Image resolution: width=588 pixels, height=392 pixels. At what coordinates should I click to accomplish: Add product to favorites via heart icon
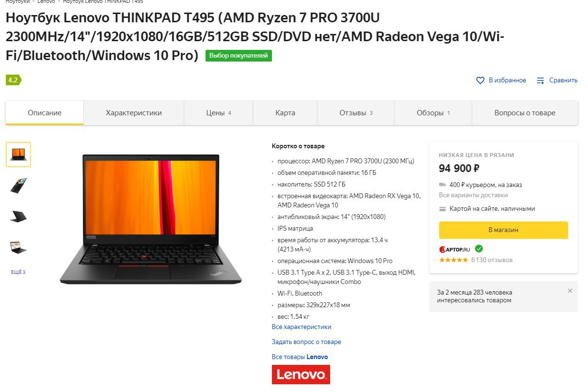pyautogui.click(x=480, y=80)
